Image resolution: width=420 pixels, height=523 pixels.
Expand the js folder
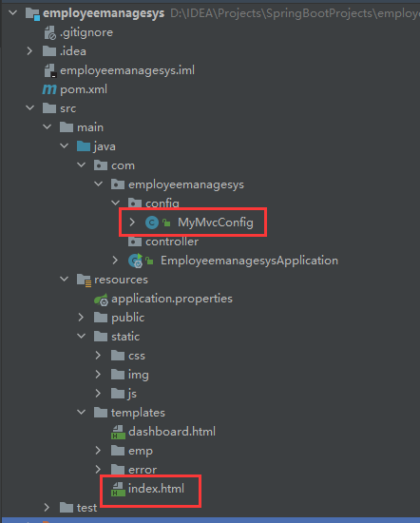tap(98, 394)
